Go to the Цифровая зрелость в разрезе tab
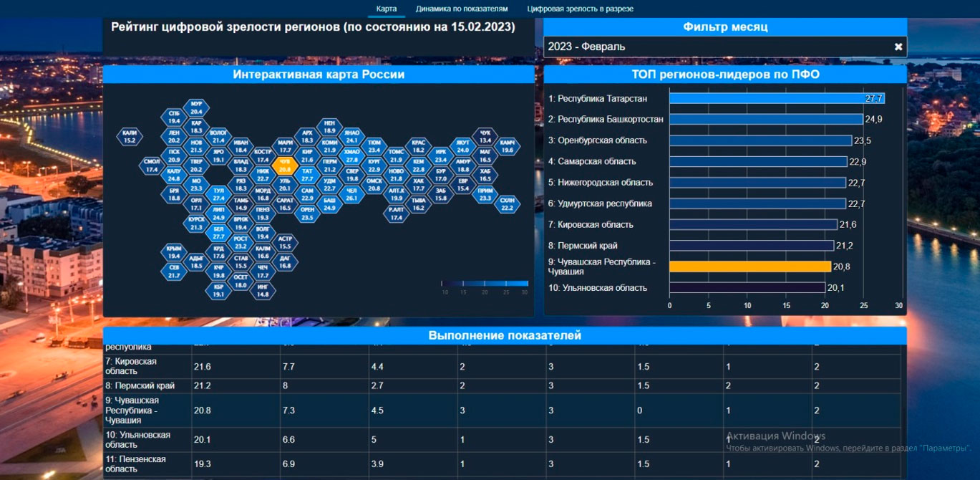 click(580, 9)
